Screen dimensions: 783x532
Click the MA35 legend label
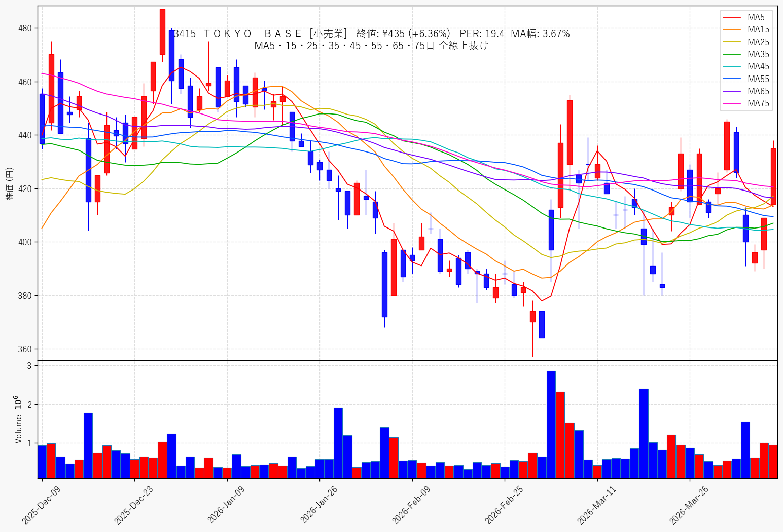[x=758, y=54]
